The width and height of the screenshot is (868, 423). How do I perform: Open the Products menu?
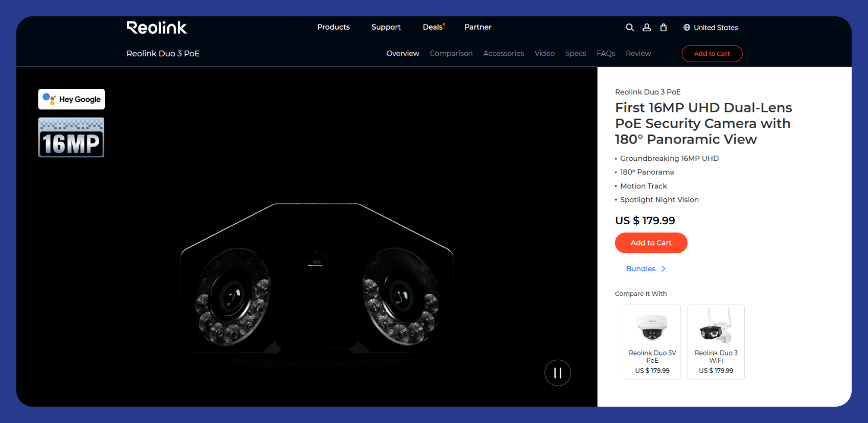click(333, 27)
